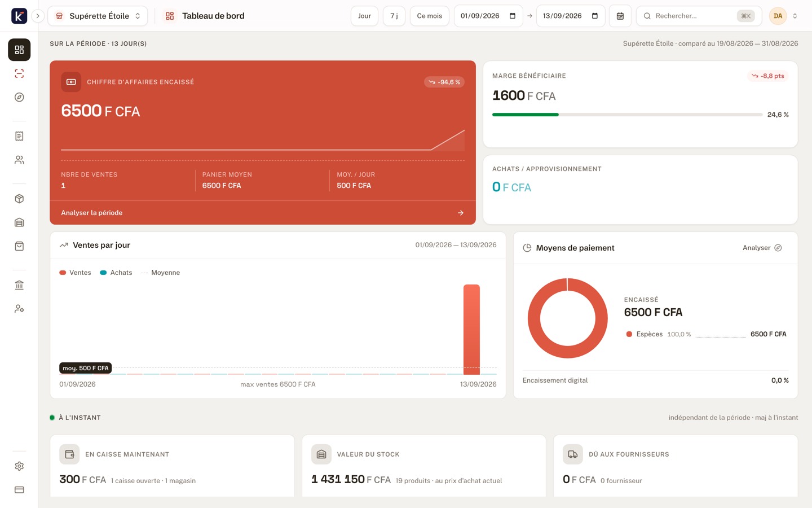The image size is (812, 508).
Task: Click the max ventes 6500 F CFA label
Action: 278,384
